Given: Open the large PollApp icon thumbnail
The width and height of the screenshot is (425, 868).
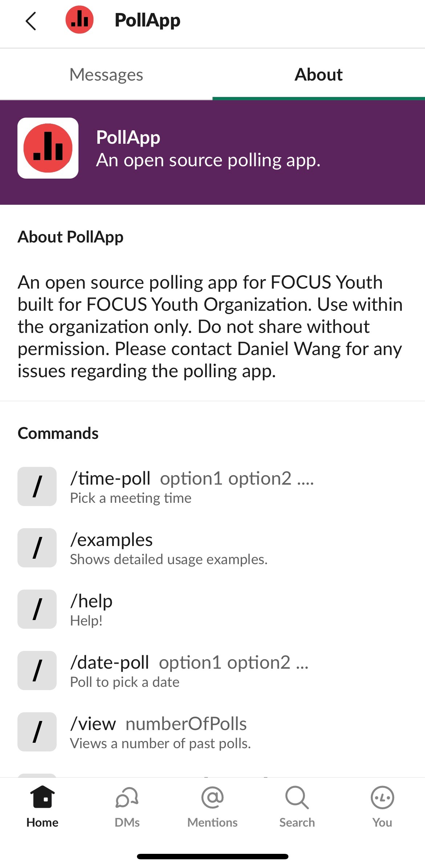Looking at the screenshot, I should pos(48,148).
